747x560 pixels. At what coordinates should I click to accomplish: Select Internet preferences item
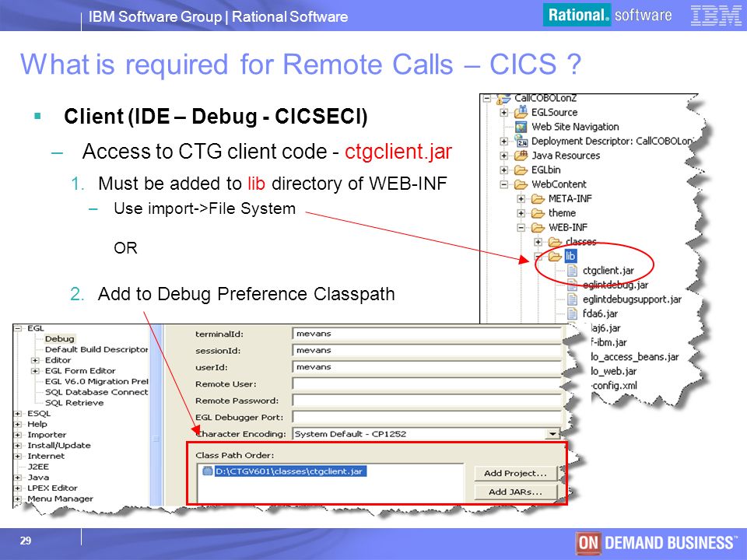[x=46, y=456]
